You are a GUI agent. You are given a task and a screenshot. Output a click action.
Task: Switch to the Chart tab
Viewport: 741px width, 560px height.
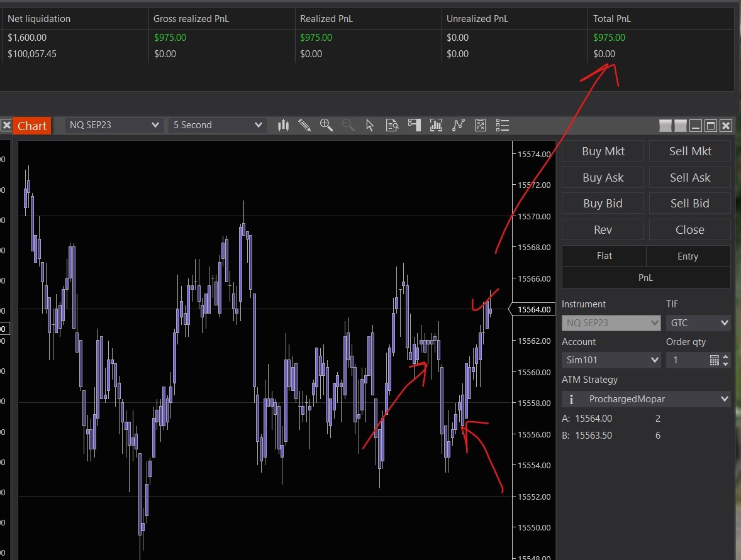point(31,126)
